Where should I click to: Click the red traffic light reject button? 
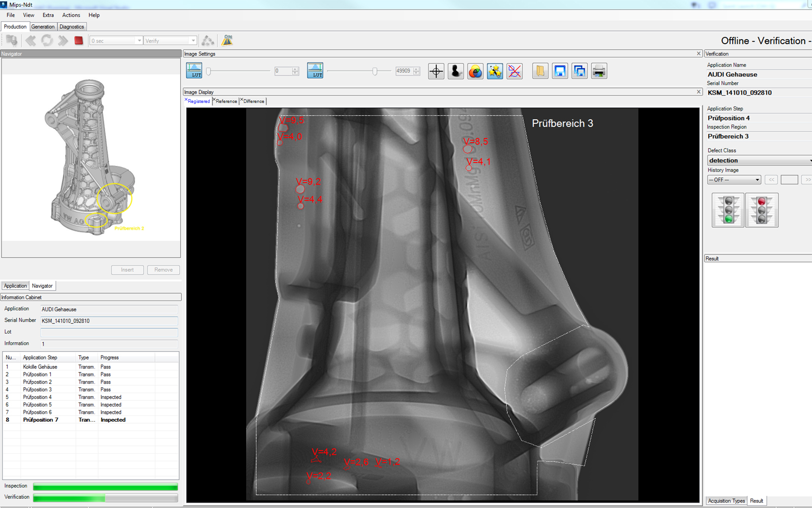[761, 210]
